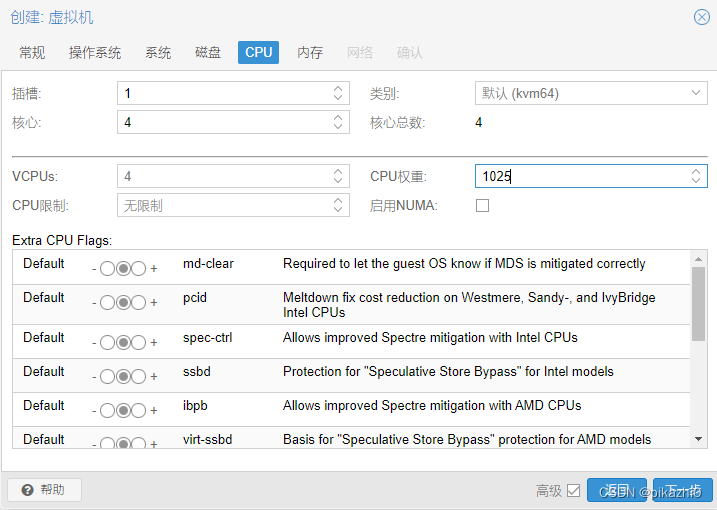Enable ssbd flag with plus radio
Screen dimensions: 717x510
(x=139, y=376)
